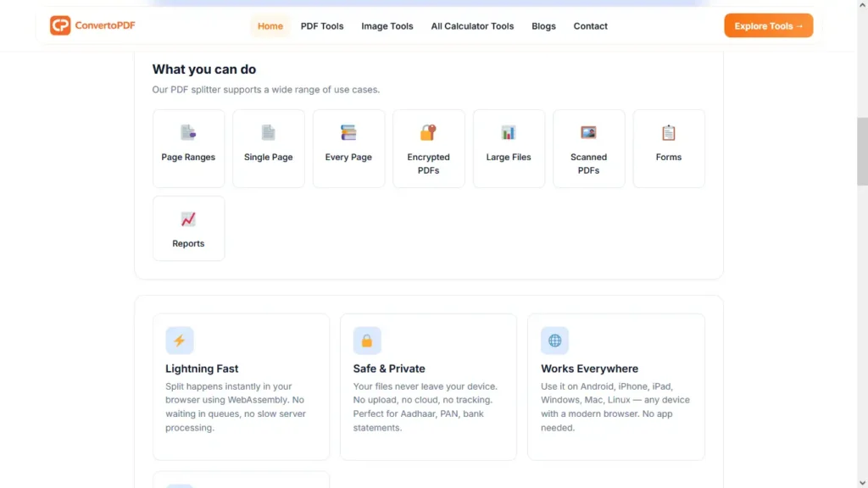Click the page's vertical scrollbar thumb

click(862, 152)
